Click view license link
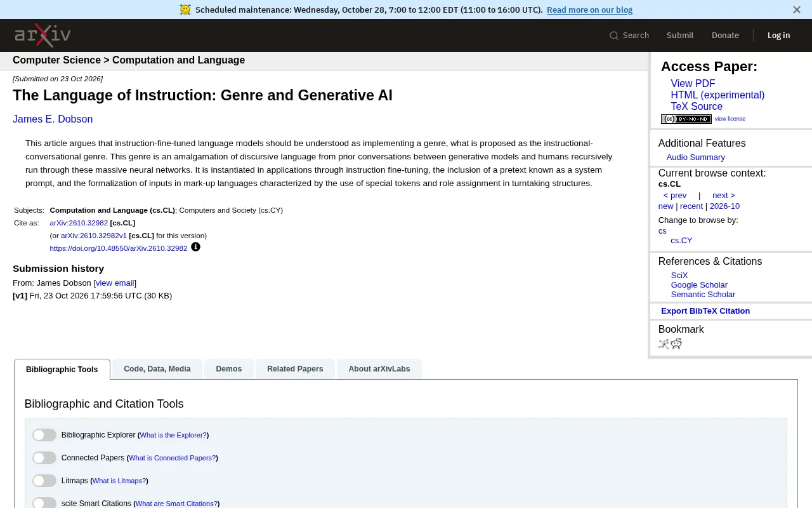The image size is (812, 508). 730,119
